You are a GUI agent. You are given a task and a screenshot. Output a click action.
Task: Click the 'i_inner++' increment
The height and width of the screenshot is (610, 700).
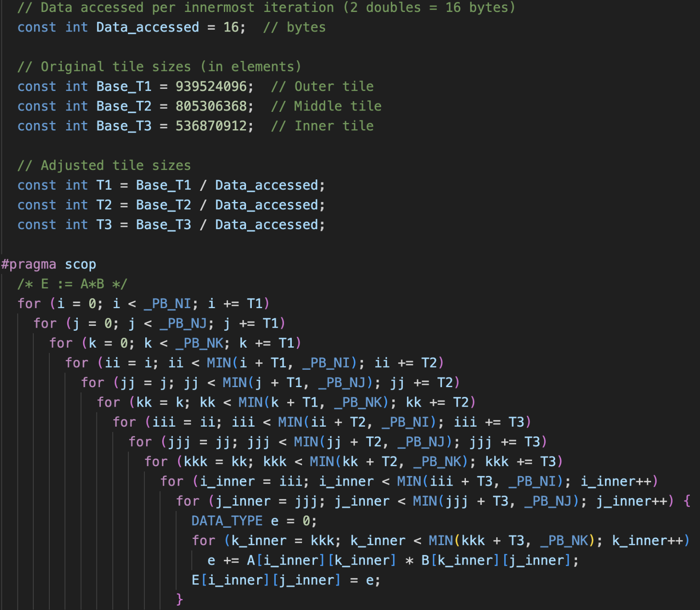point(616,481)
